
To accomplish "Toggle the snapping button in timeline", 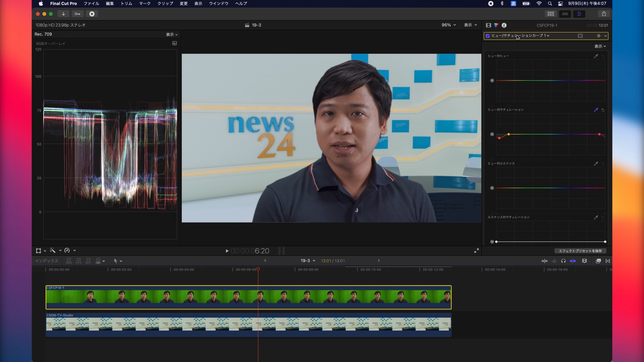I will 573,261.
